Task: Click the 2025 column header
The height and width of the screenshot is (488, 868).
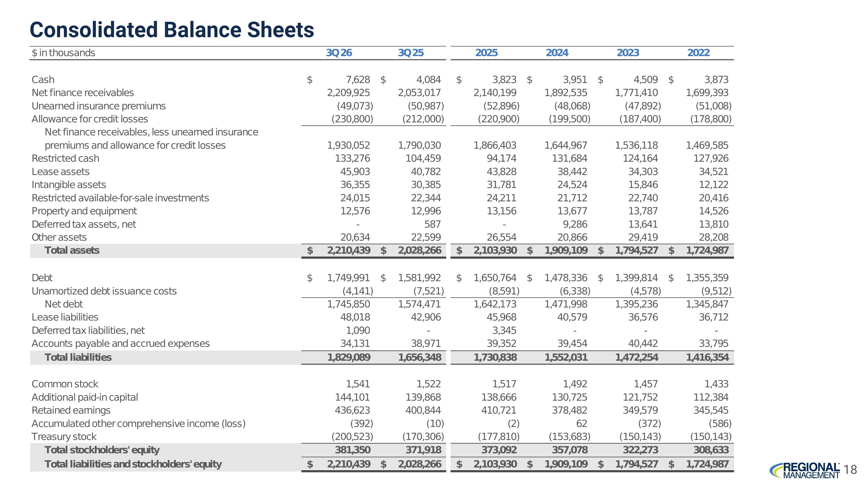Action: 487,53
